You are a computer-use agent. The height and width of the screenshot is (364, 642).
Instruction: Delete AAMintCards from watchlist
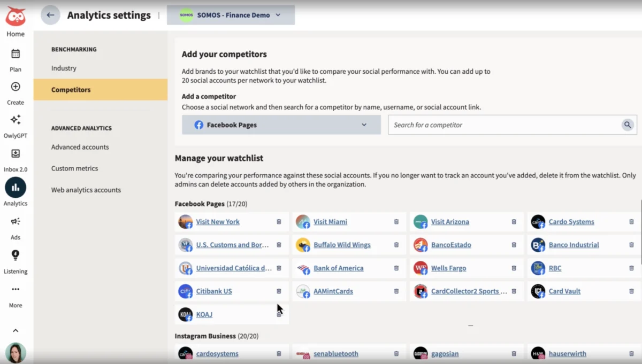pos(396,291)
